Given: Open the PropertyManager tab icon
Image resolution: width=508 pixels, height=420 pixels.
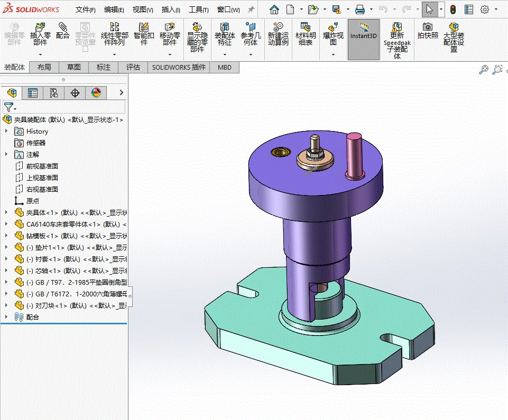Looking at the screenshot, I should pos(33,93).
